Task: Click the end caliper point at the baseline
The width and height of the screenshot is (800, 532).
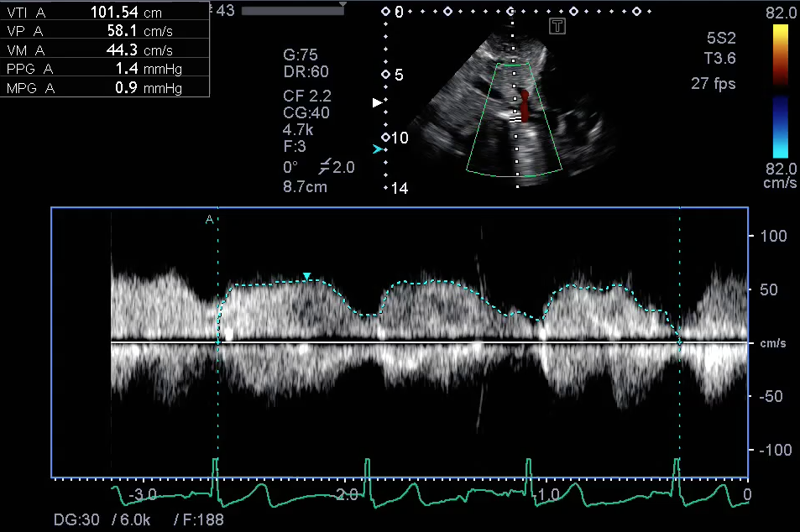Action: click(x=680, y=341)
